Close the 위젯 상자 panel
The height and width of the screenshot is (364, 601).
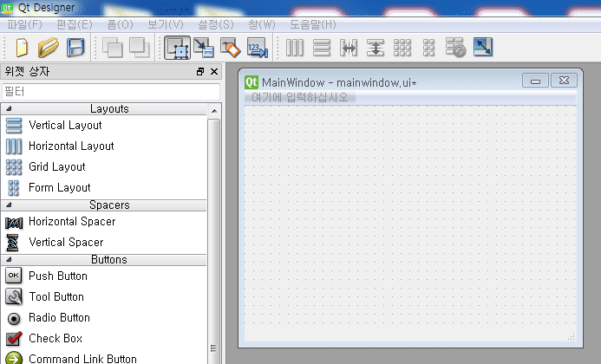(214, 72)
